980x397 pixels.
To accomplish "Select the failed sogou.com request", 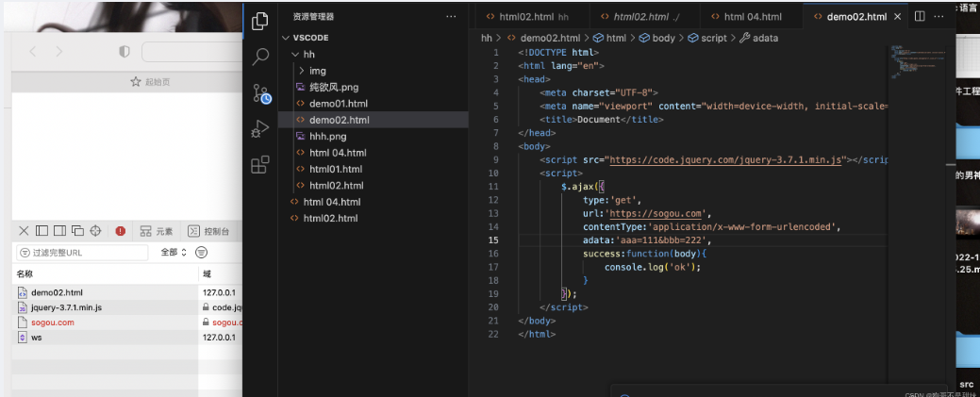I will point(53,322).
